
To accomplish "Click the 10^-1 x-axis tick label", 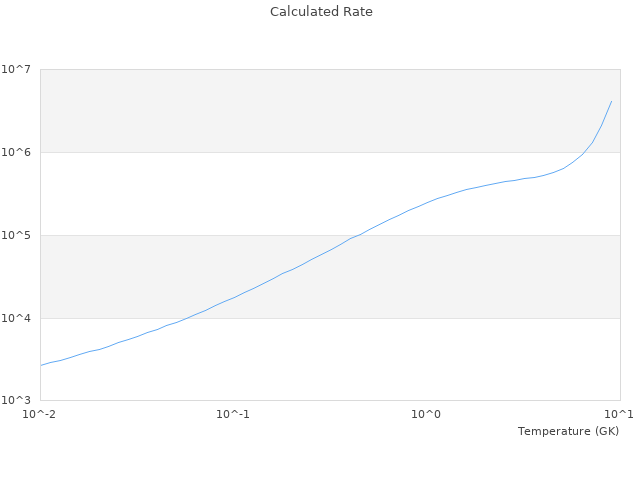I will coord(233,414).
